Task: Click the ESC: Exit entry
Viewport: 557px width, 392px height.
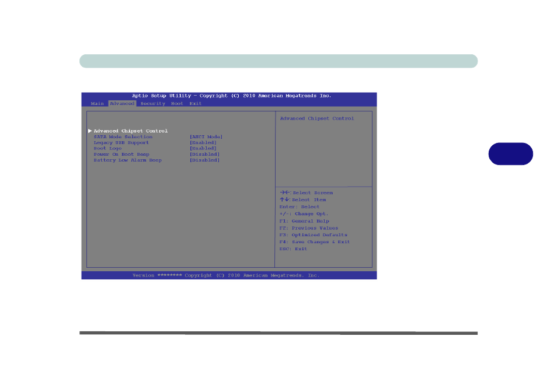Action: tap(293, 249)
